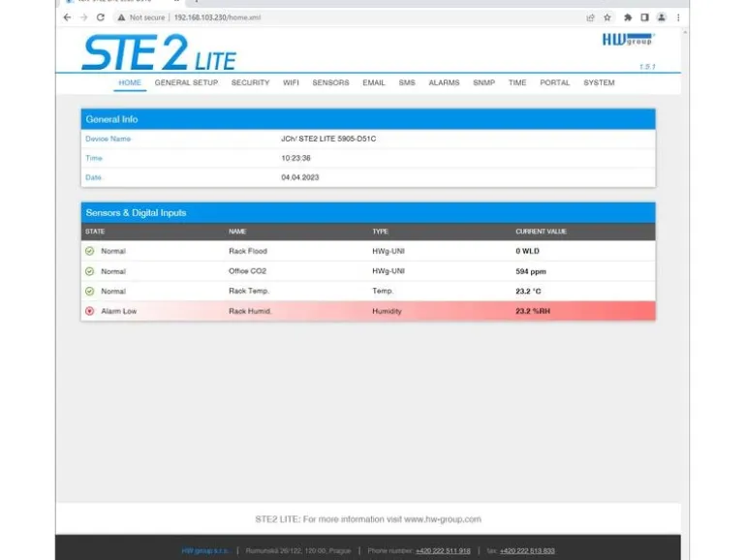The height and width of the screenshot is (560, 746).
Task: Select the Rack Flood sensor name
Action: pyautogui.click(x=248, y=251)
